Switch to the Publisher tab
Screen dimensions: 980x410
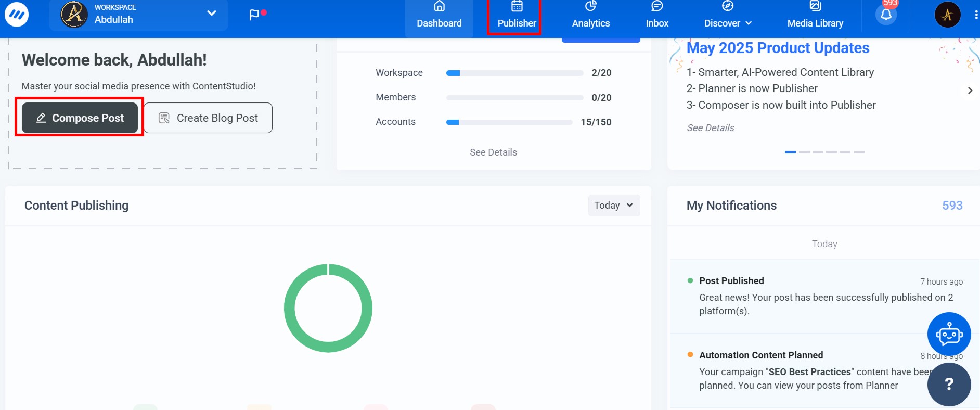tap(517, 16)
